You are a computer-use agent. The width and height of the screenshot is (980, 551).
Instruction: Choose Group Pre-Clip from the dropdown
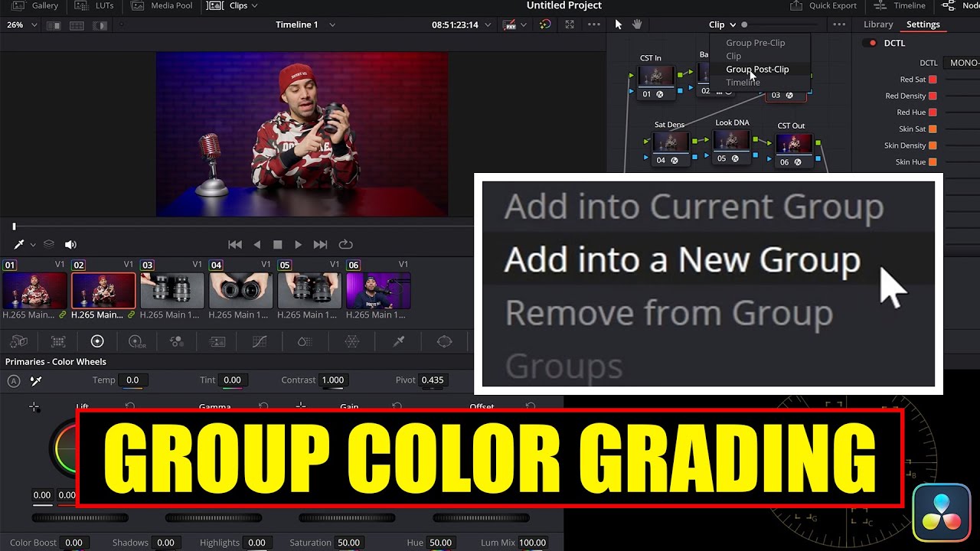(755, 43)
